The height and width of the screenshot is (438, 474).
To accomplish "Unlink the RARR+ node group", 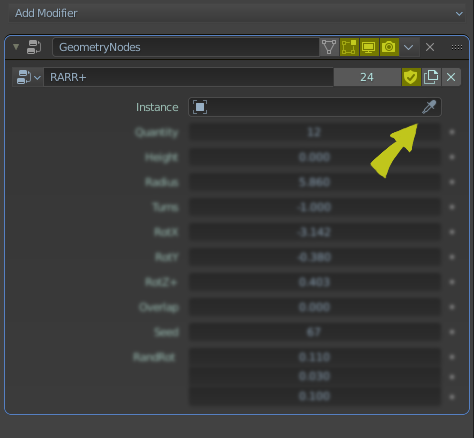I will [x=451, y=77].
